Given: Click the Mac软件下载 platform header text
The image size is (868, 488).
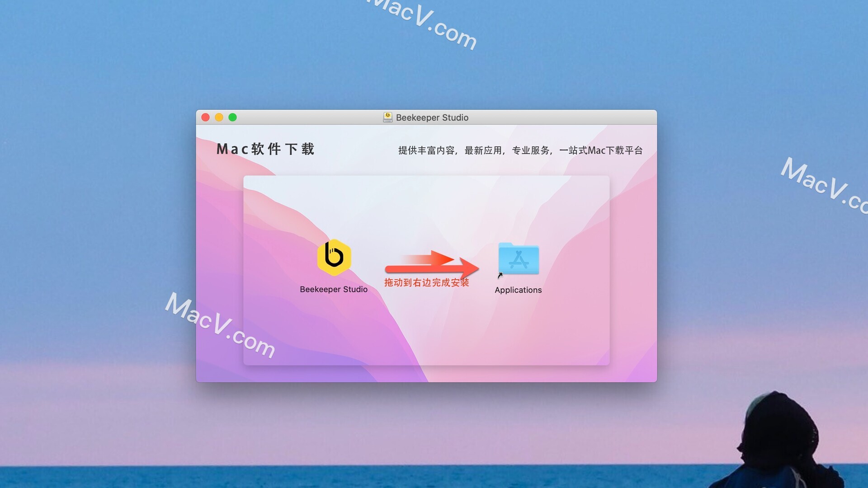Looking at the screenshot, I should pos(266,149).
